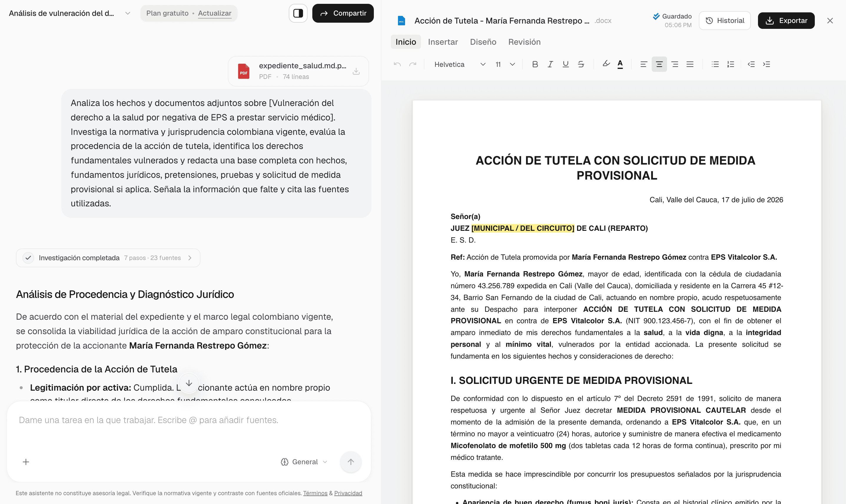This screenshot has width=846, height=504.
Task: Click the send arrow button
Action: coord(351,462)
